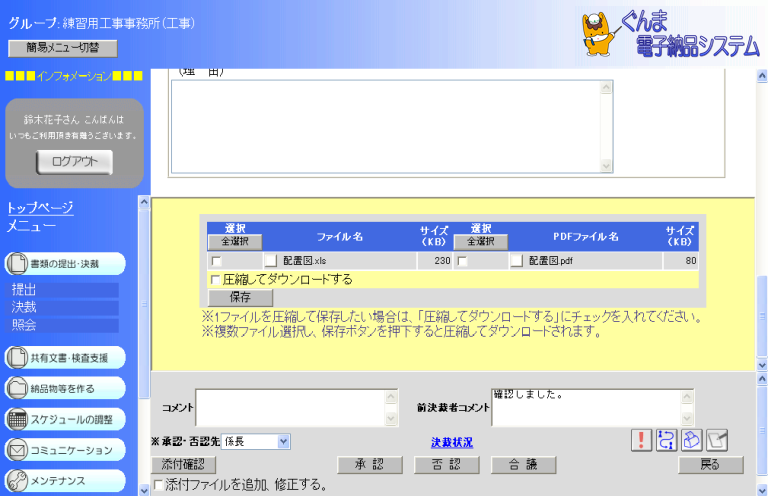The height and width of the screenshot is (496, 768).
Task: Open the 決裁状況 link
Action: pos(452,442)
